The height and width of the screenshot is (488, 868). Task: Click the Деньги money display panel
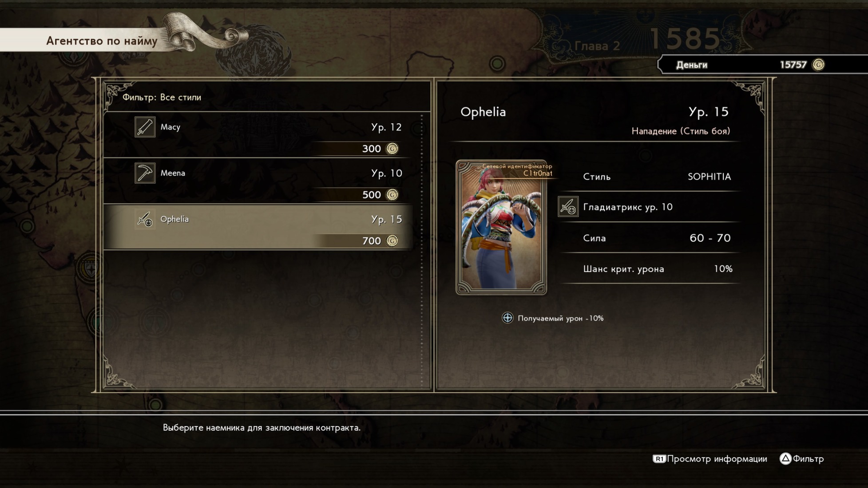pos(761,65)
